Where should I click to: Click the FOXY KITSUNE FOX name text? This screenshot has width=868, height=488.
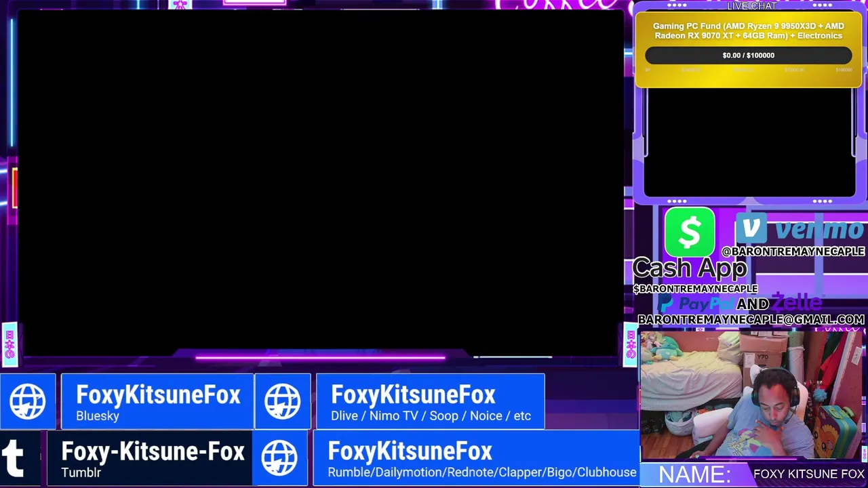coord(809,474)
